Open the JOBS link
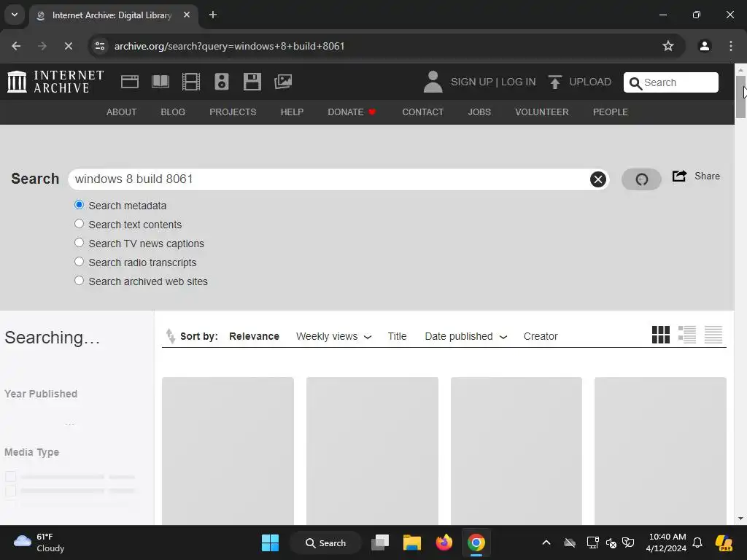The image size is (747, 560). tap(479, 112)
